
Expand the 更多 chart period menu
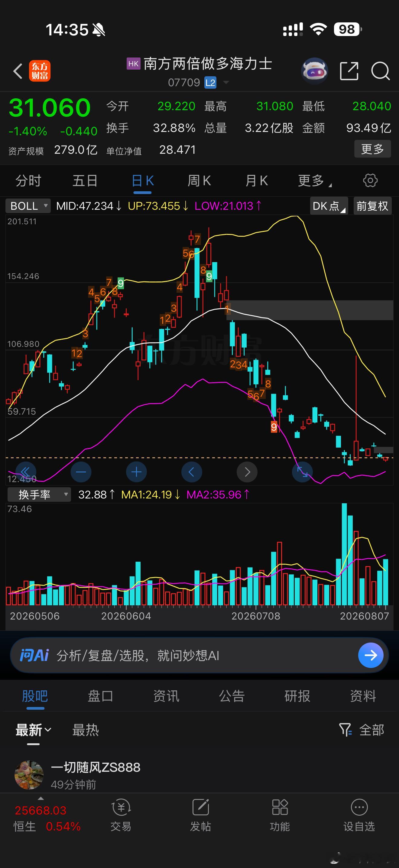pos(315,181)
